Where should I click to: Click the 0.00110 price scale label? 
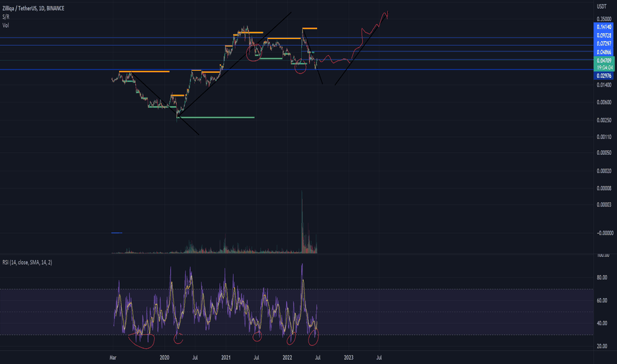(604, 137)
